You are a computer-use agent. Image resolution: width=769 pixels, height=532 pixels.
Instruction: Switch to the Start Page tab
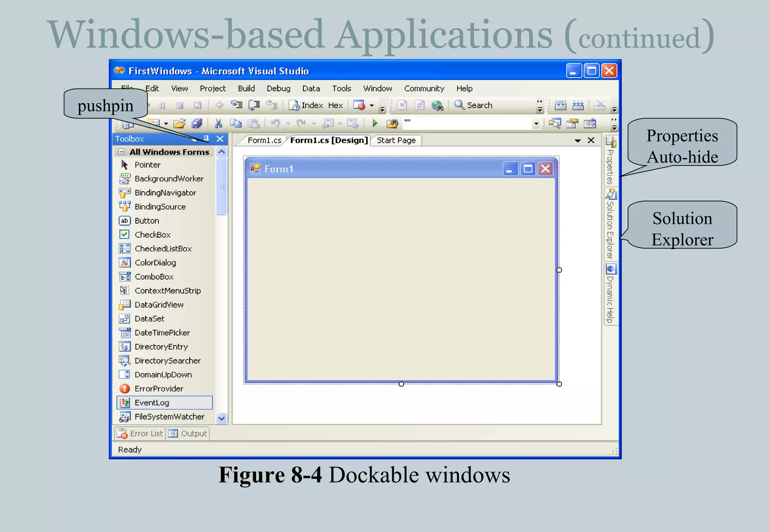(396, 140)
